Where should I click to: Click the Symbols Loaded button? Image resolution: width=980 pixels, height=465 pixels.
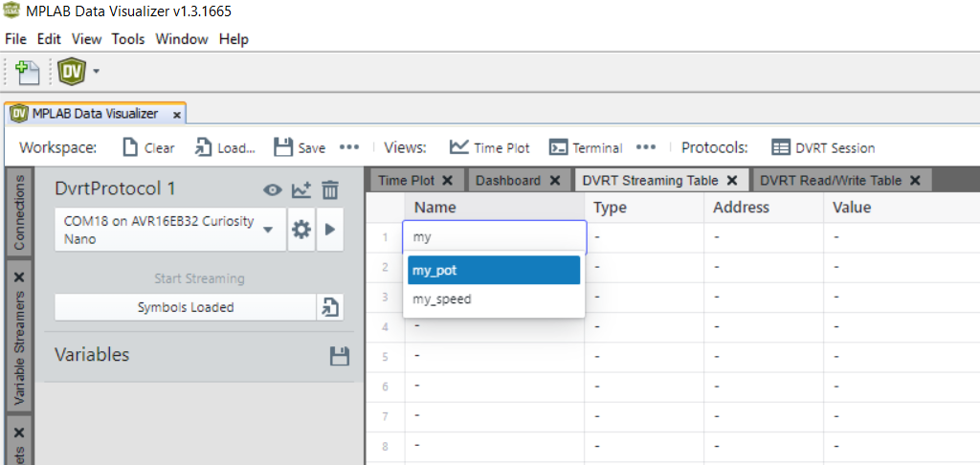tap(186, 307)
